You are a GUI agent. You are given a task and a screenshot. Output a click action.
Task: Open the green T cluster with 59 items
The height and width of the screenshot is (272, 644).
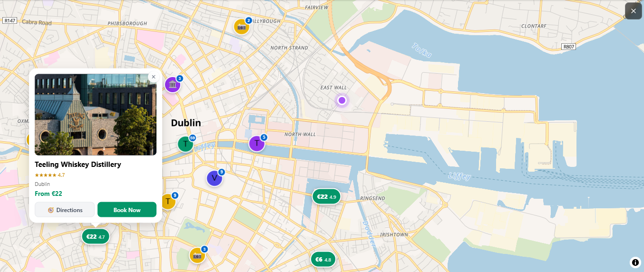pyautogui.click(x=185, y=144)
